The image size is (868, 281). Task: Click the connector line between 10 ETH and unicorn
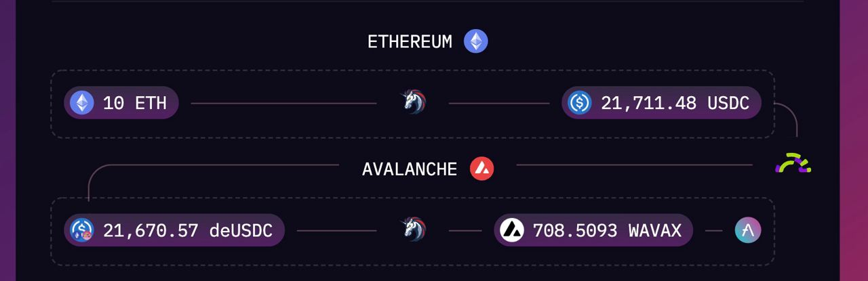[x=283, y=104]
